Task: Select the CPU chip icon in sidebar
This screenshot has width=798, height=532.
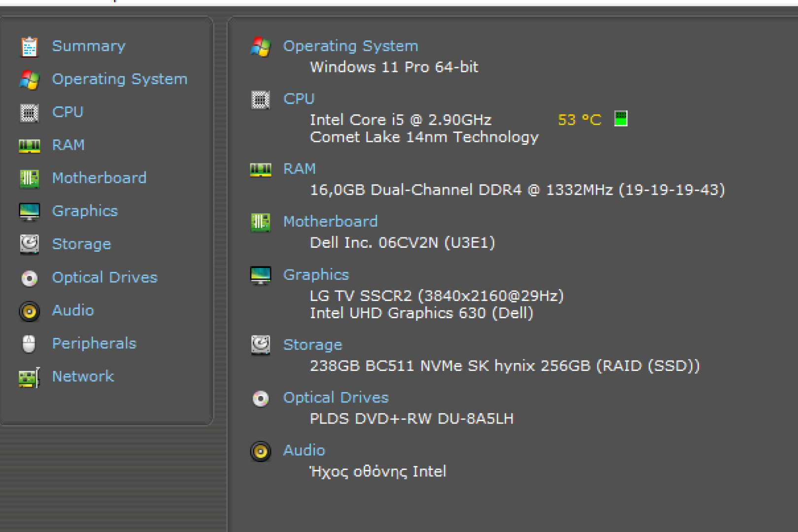Action: tap(29, 113)
